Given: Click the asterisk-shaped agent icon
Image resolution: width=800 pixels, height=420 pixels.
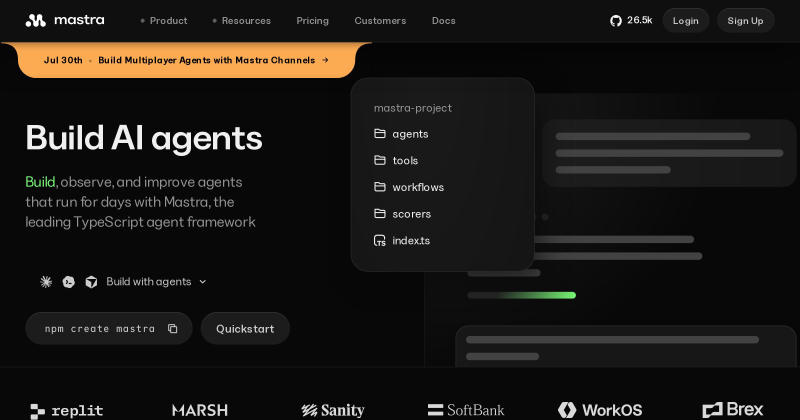Looking at the screenshot, I should point(46,282).
